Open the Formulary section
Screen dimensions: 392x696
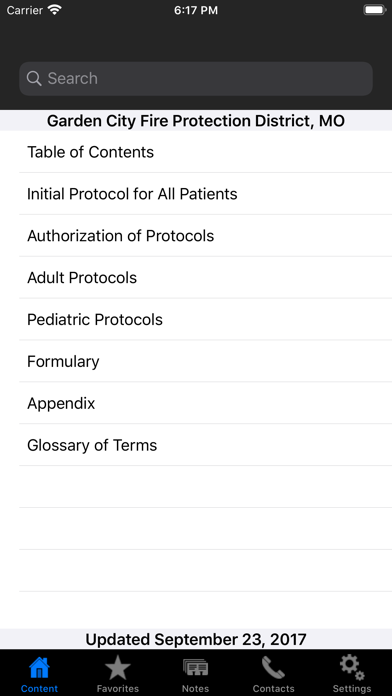pos(206,361)
